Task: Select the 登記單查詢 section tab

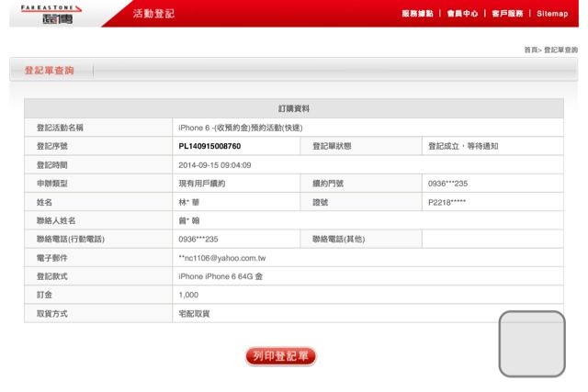Action: [49, 71]
